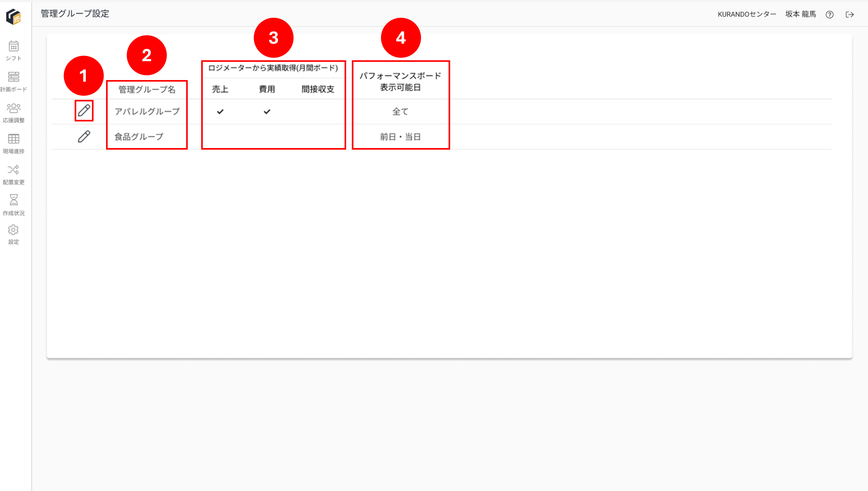This screenshot has height=491, width=868.
Task: Select the アパレルグループ group name
Action: (x=147, y=111)
